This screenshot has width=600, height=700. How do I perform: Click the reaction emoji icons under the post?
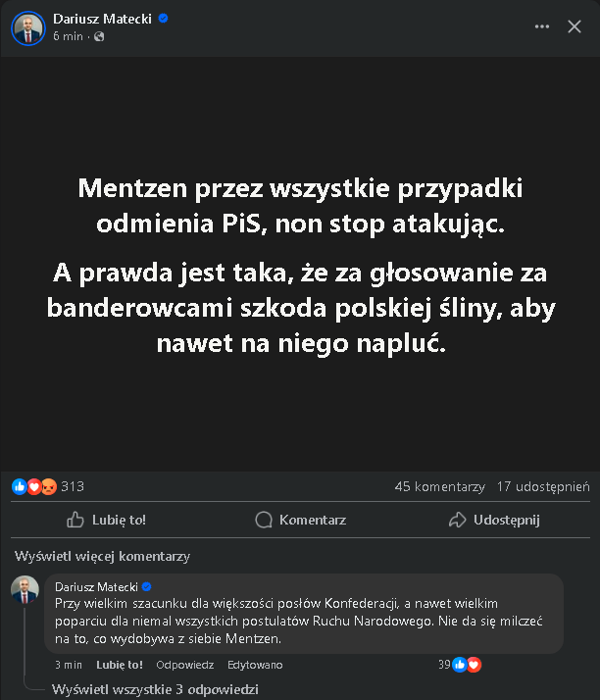pyautogui.click(x=34, y=486)
